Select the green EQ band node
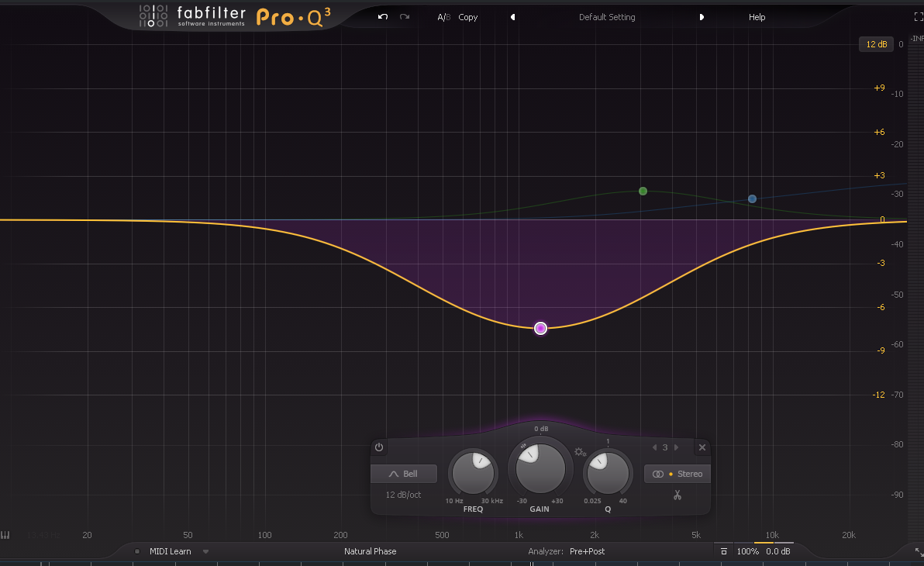Screen dimensions: 924x566 [643, 191]
